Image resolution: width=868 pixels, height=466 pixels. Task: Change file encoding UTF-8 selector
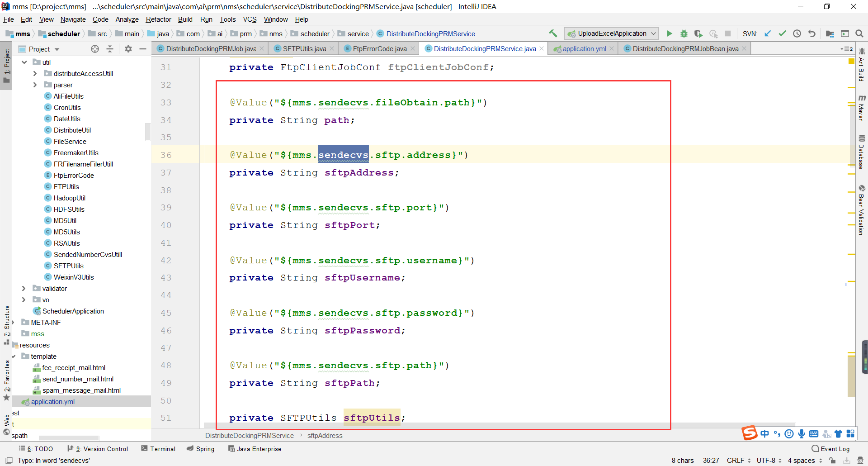pyautogui.click(x=769, y=461)
